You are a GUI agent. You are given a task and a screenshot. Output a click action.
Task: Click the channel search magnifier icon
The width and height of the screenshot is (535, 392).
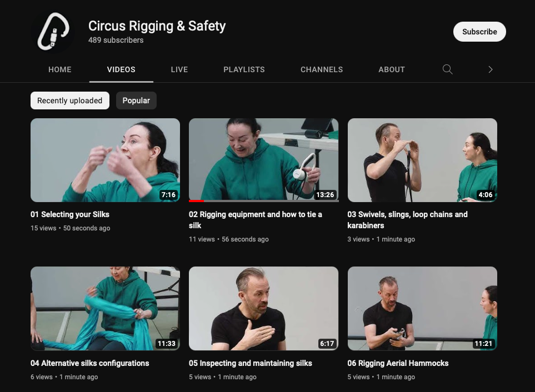click(x=447, y=69)
